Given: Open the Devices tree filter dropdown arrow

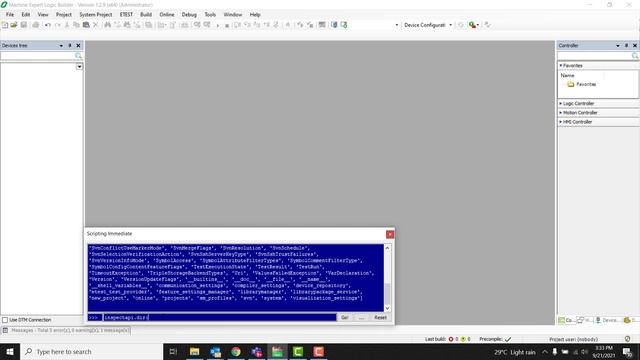Looking at the screenshot, I should click(x=79, y=67).
